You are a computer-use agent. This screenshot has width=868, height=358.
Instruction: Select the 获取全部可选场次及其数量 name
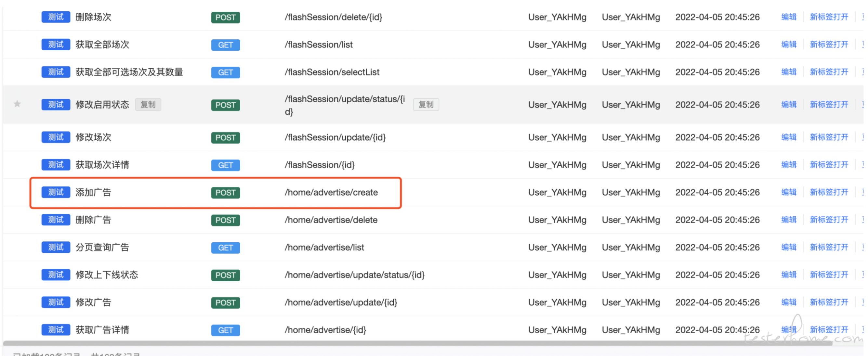pos(129,72)
